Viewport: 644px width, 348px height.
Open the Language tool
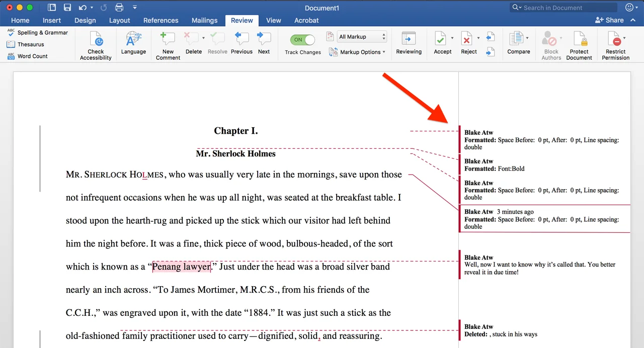tap(133, 40)
